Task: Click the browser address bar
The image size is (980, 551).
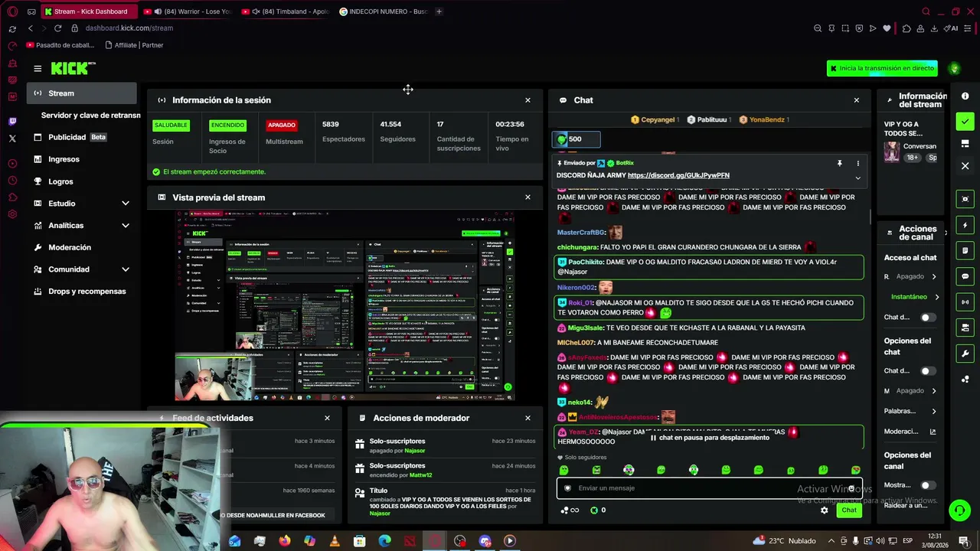Action: [x=436, y=28]
